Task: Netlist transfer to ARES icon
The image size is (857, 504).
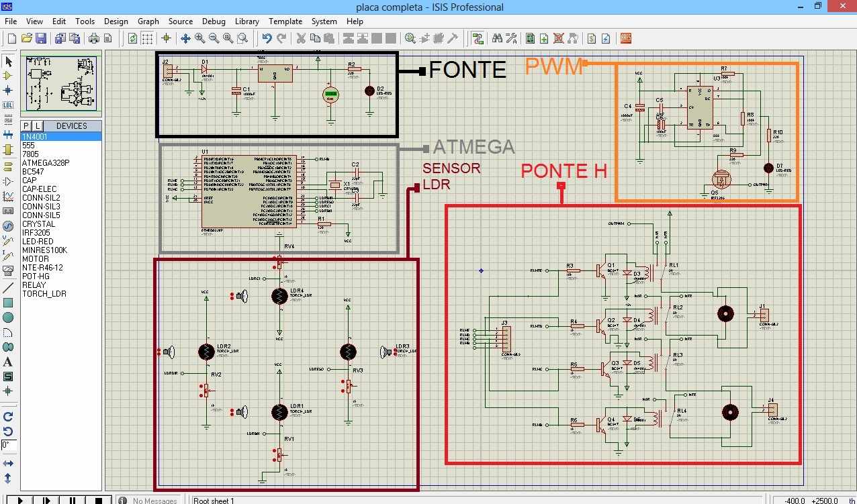Action: point(626,38)
